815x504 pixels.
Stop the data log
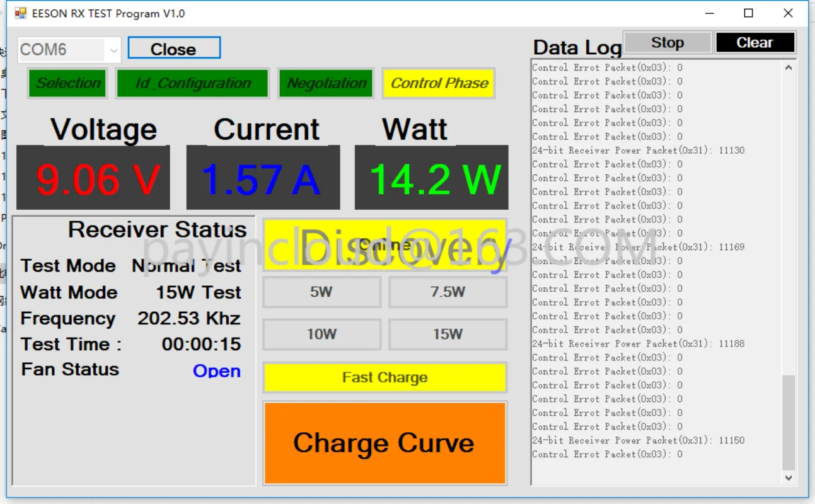(x=668, y=43)
